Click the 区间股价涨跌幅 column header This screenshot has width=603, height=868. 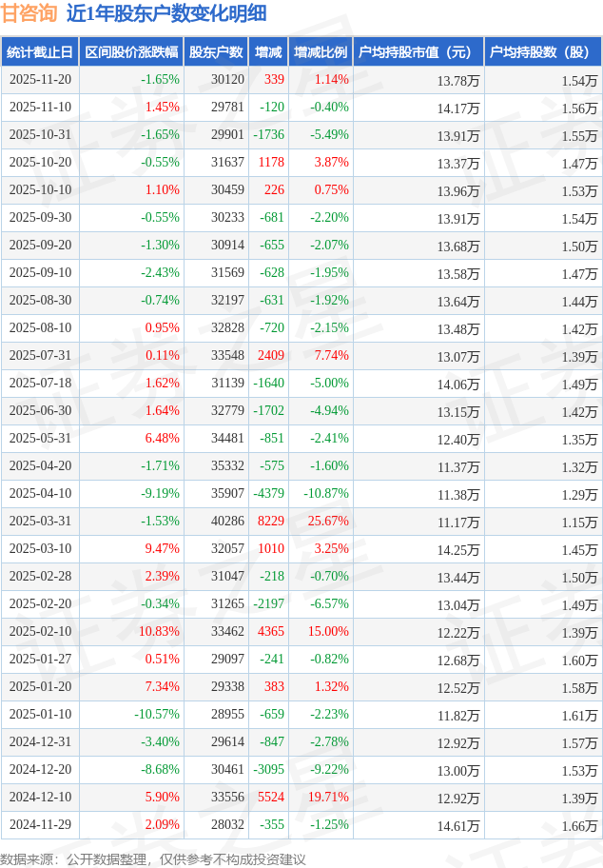click(130, 52)
